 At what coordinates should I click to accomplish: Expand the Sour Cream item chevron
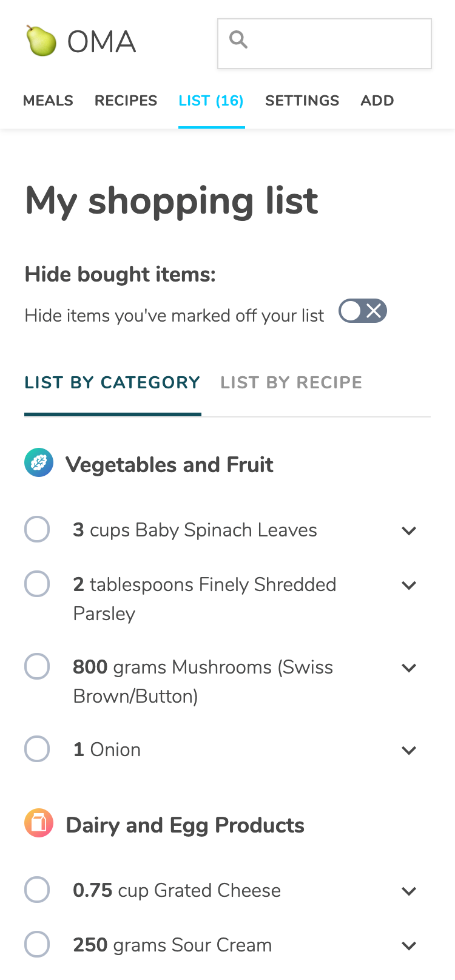409,945
